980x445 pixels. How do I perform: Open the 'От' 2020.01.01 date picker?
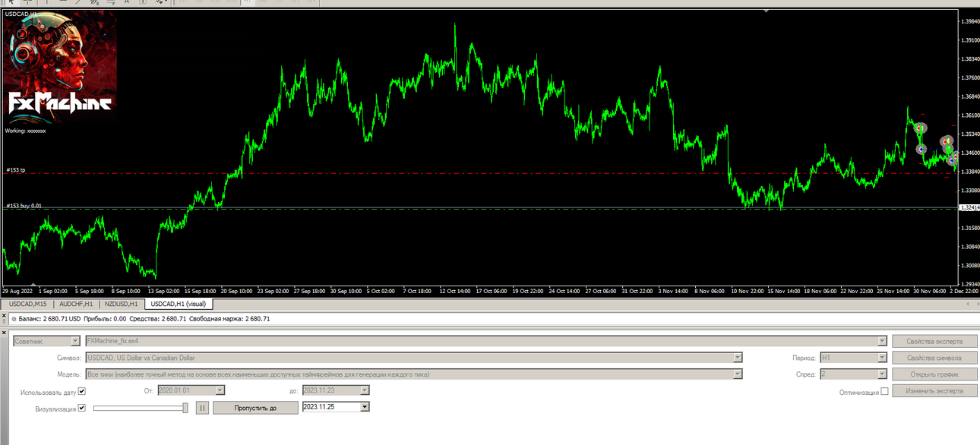[220, 390]
